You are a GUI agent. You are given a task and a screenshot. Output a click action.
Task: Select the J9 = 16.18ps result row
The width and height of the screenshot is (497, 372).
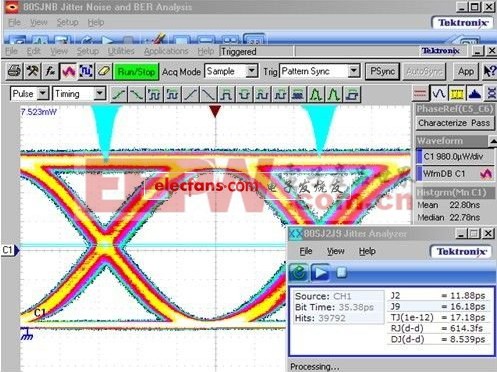[x=438, y=306]
